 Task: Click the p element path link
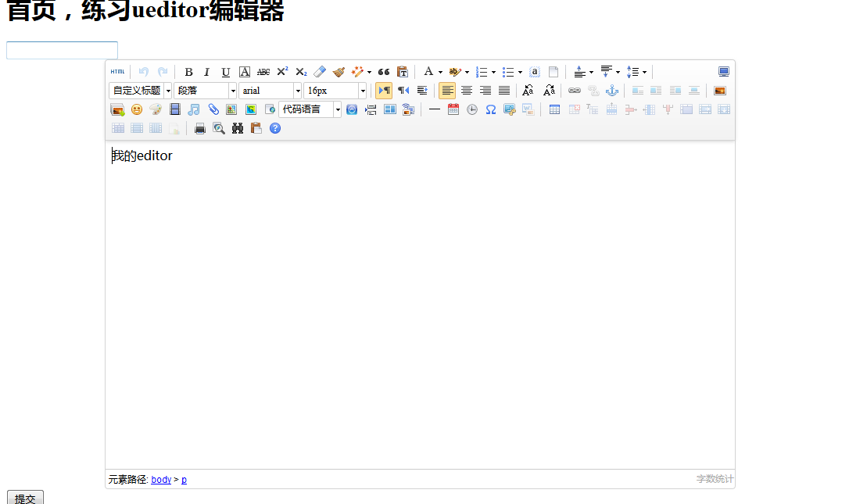coord(185,480)
